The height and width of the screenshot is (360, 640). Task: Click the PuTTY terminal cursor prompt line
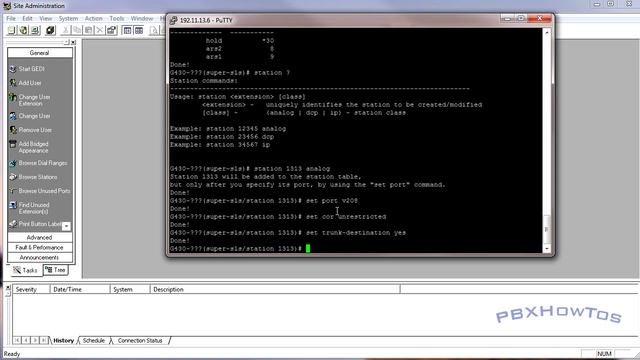pyautogui.click(x=240, y=249)
